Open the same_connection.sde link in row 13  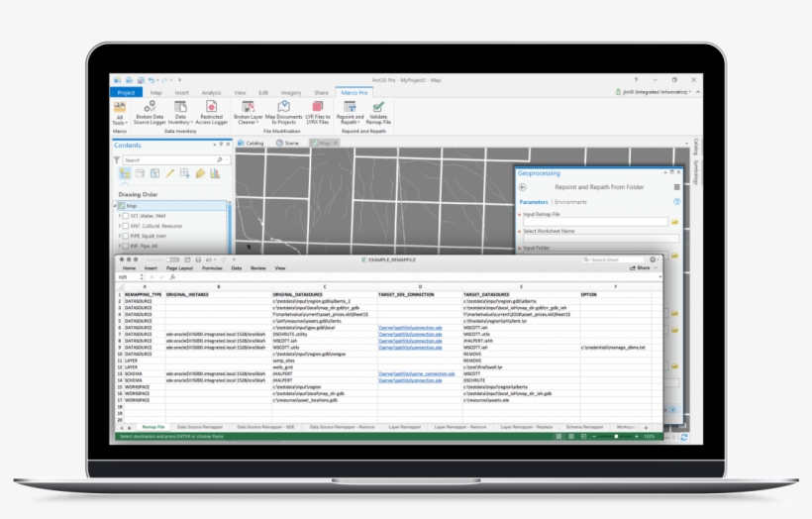click(416, 374)
